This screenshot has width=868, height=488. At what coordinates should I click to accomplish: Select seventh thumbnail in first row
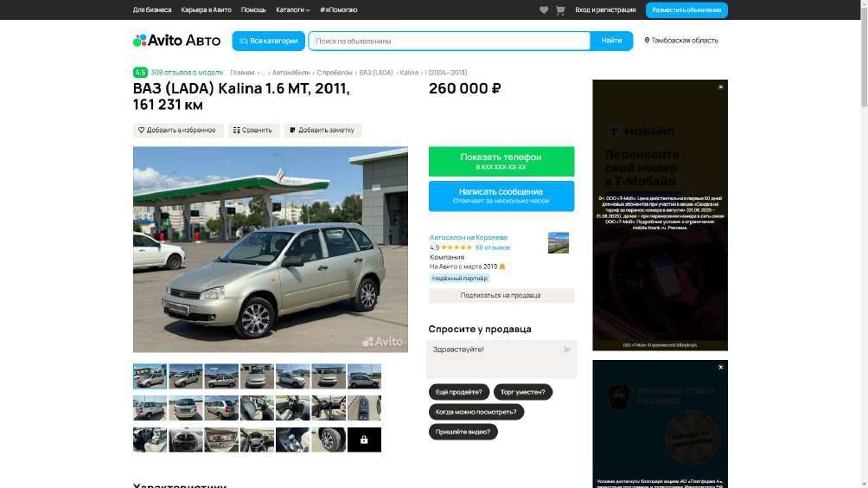tap(364, 376)
